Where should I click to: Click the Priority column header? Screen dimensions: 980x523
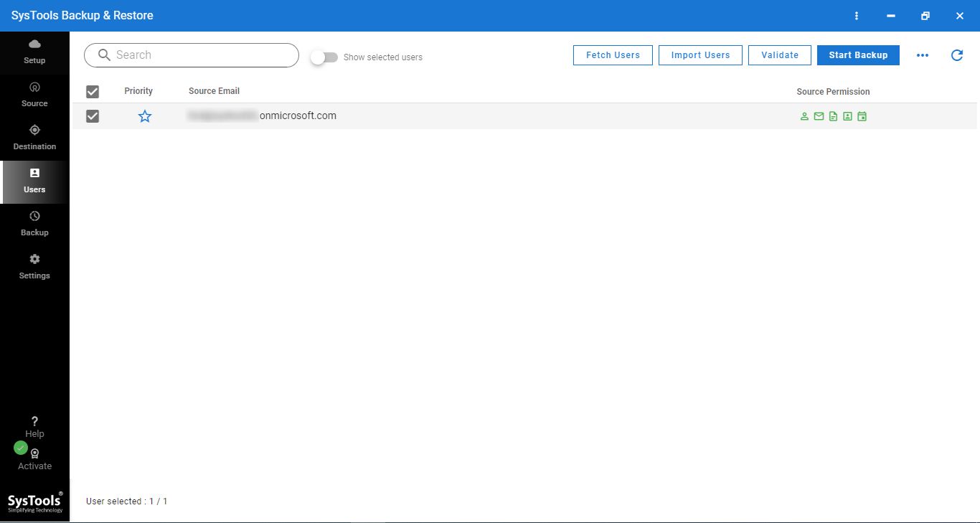[x=138, y=91]
